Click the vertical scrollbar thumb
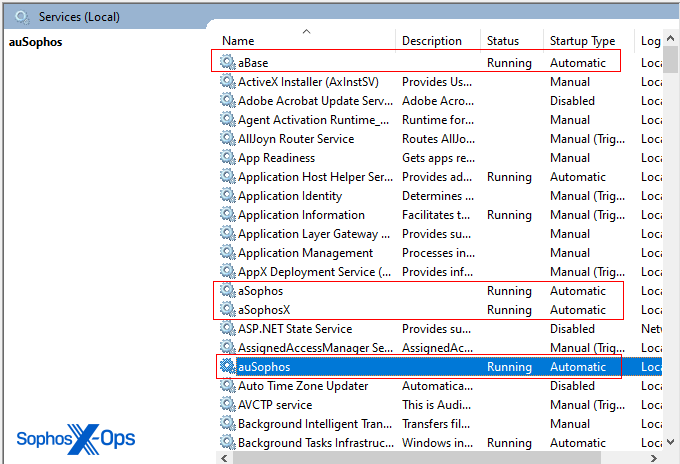 point(670,59)
